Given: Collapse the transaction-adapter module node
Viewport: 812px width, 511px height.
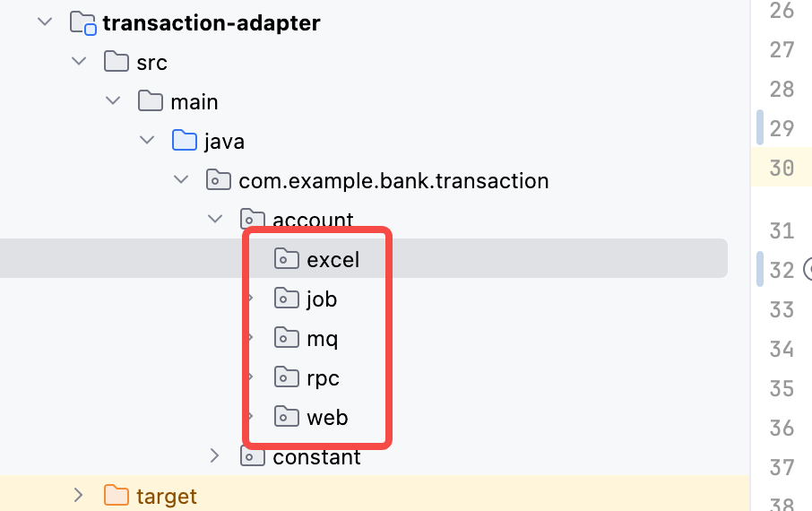Looking at the screenshot, I should [45, 22].
